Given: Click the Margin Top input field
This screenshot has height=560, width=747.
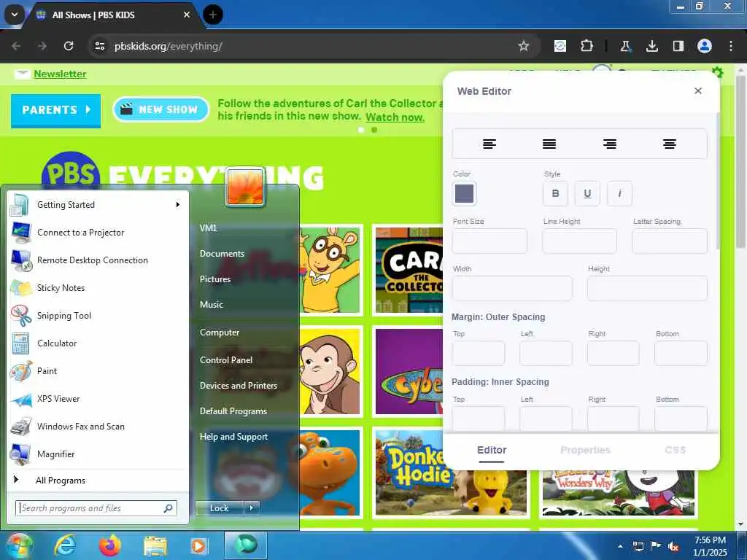Looking at the screenshot, I should pyautogui.click(x=479, y=353).
